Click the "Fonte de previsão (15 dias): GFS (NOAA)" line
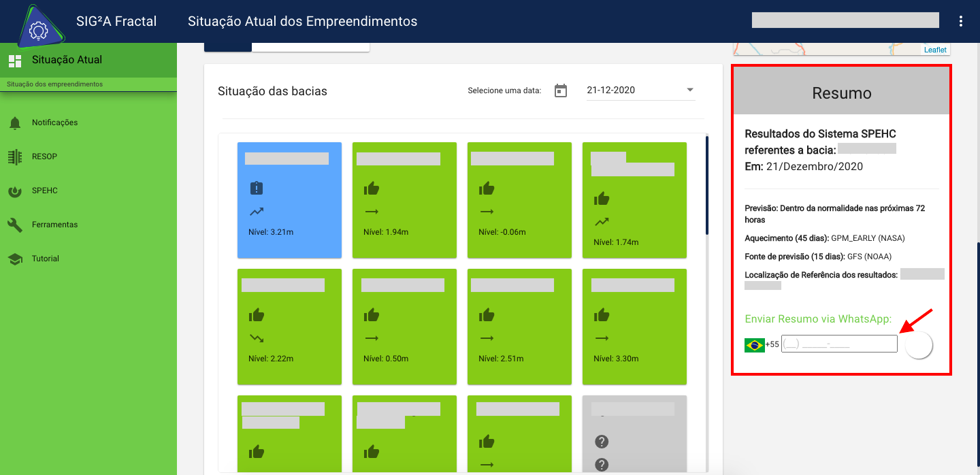 pos(818,257)
